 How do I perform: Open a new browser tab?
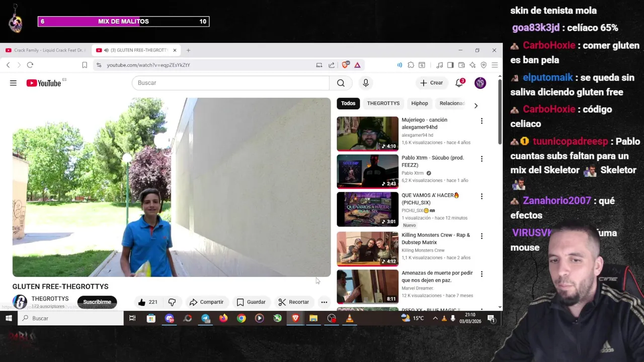[x=188, y=50]
